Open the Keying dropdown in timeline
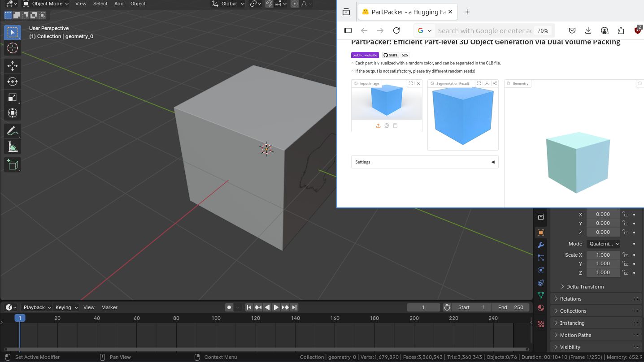 point(66,307)
